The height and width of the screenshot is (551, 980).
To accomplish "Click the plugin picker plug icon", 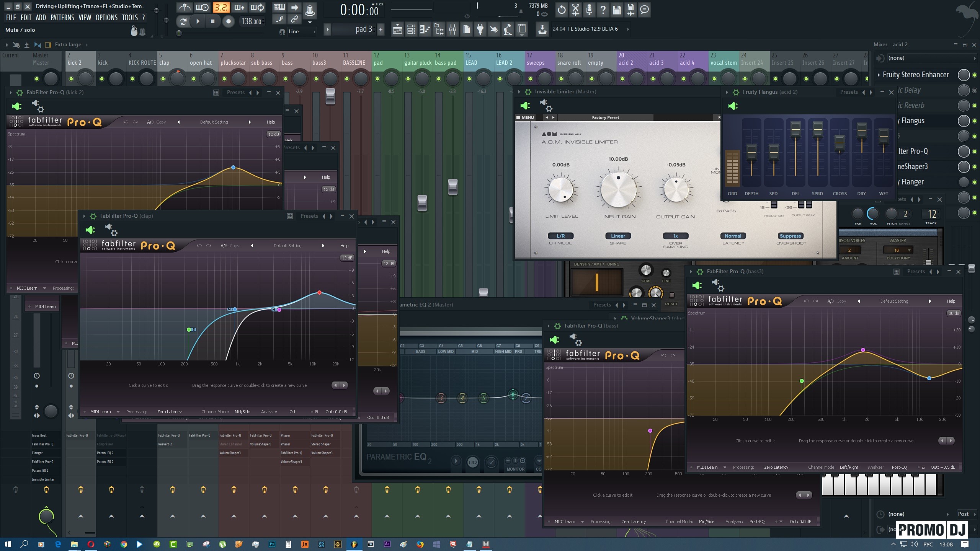I will 480,29.
